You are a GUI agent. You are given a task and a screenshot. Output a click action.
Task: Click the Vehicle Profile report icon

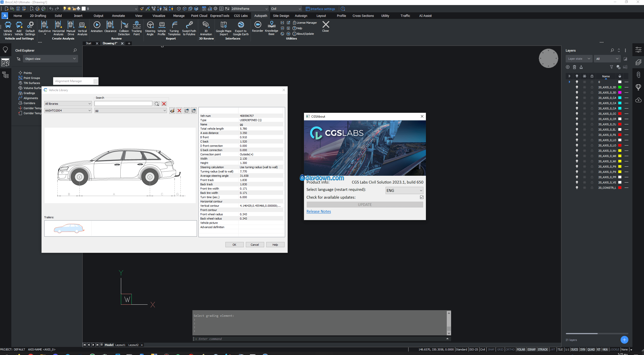click(x=161, y=28)
